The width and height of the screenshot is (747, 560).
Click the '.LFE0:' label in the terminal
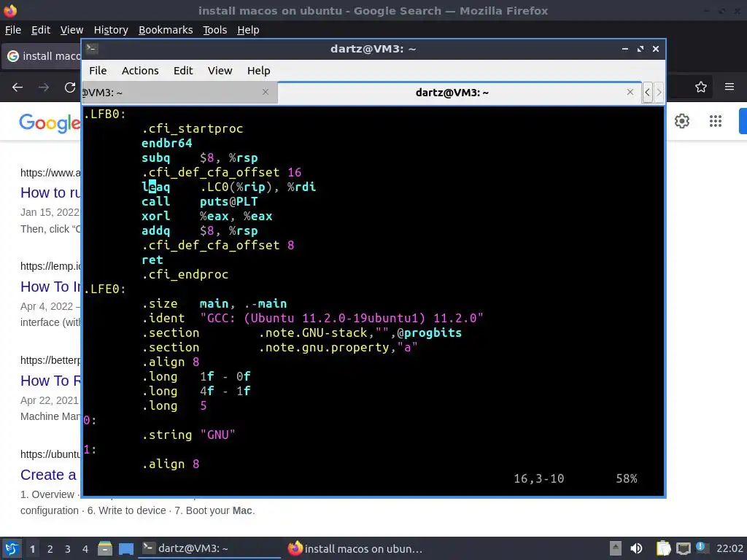pos(104,289)
